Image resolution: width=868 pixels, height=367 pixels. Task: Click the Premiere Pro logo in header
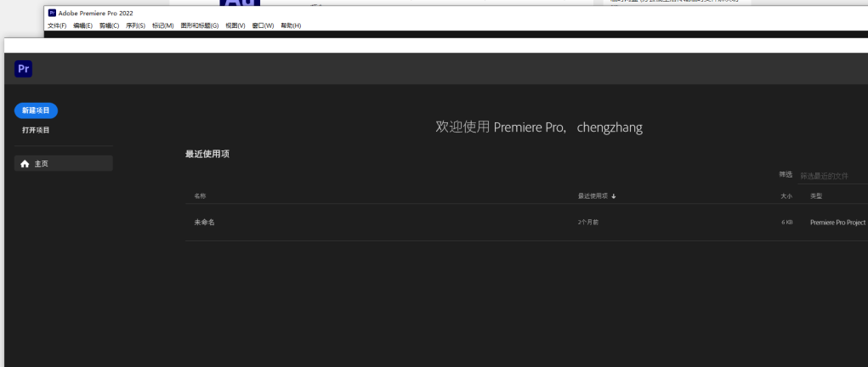click(x=23, y=69)
